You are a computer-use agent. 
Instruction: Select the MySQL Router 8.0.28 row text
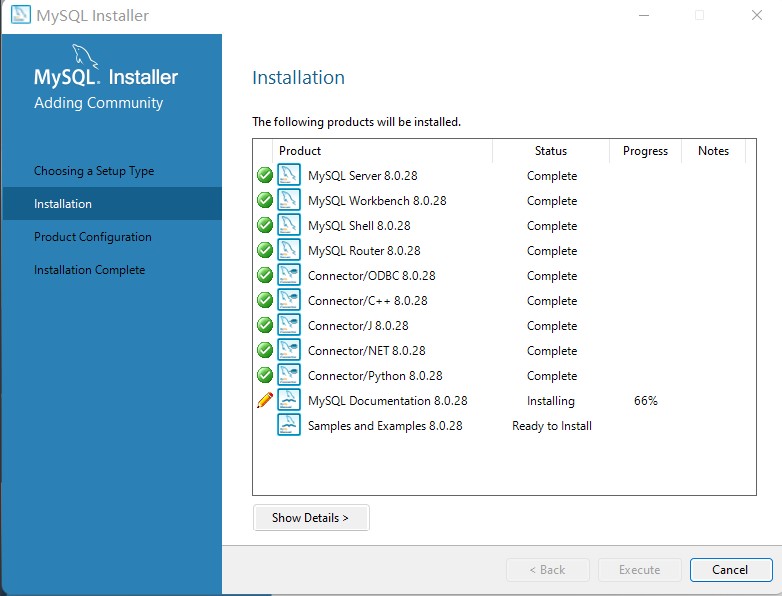364,250
